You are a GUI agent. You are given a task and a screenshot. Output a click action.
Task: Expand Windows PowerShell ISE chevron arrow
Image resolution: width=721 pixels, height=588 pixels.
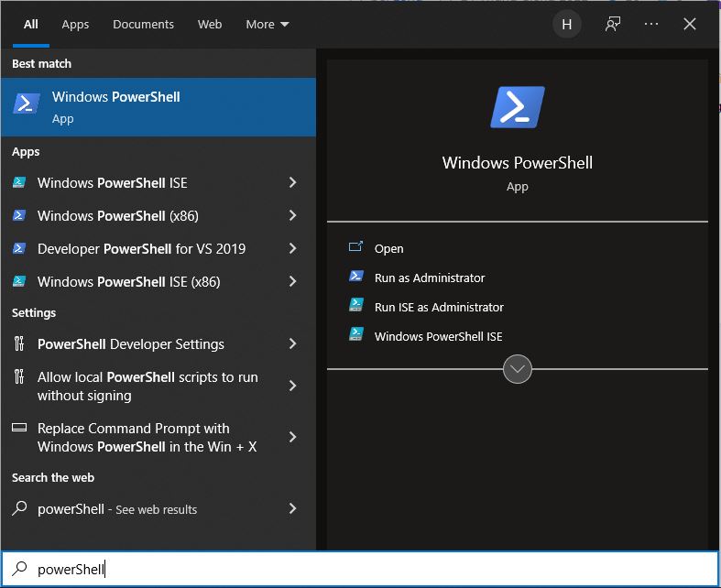click(293, 183)
